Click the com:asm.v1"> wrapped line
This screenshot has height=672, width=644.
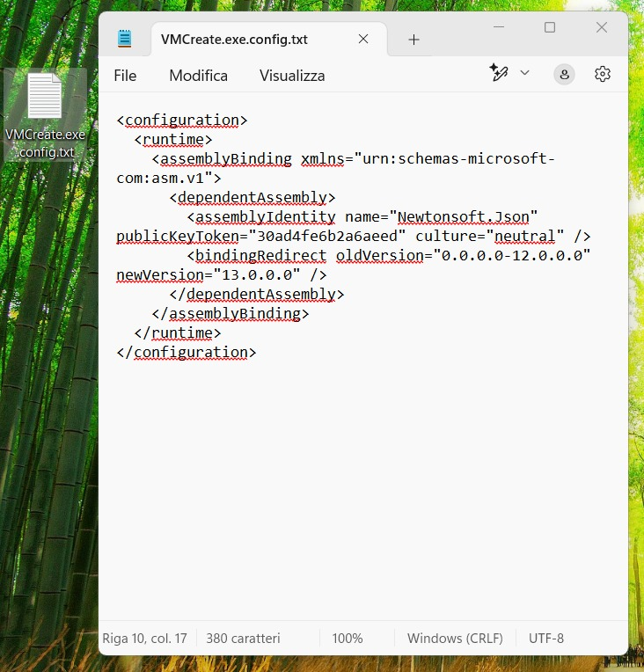pyautogui.click(x=169, y=178)
